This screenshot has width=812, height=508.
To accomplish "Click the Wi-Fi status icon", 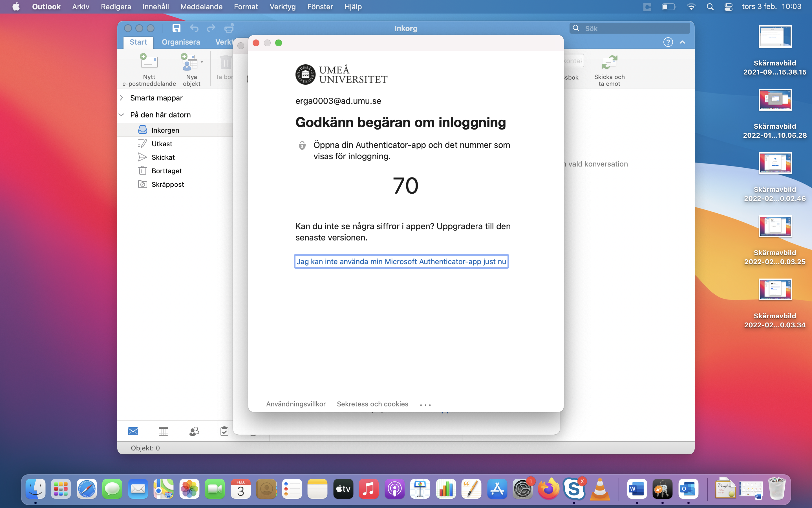I will [691, 7].
